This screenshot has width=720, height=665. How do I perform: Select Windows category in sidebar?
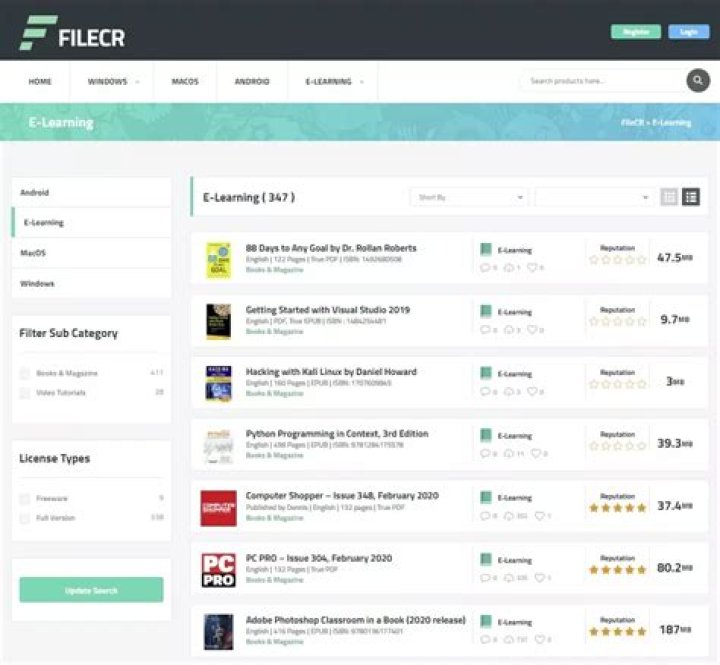(91, 283)
